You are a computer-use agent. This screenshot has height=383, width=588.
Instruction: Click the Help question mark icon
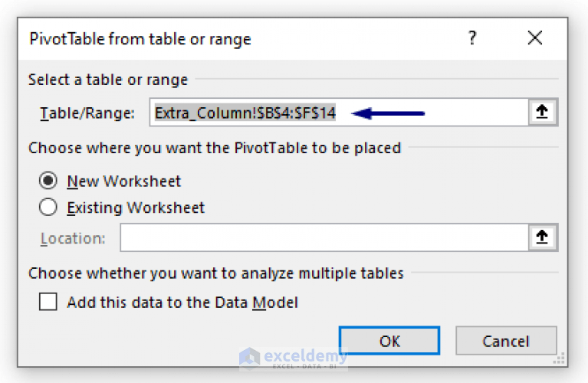tap(471, 38)
